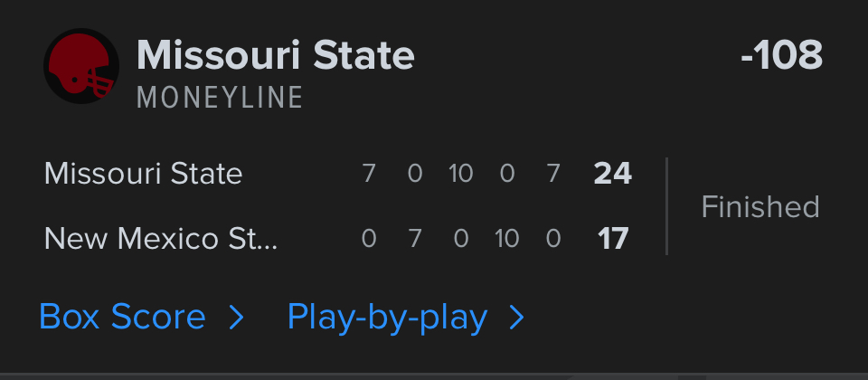The image size is (868, 380).
Task: Click Missouri State's third quarter score of 10
Action: (461, 173)
